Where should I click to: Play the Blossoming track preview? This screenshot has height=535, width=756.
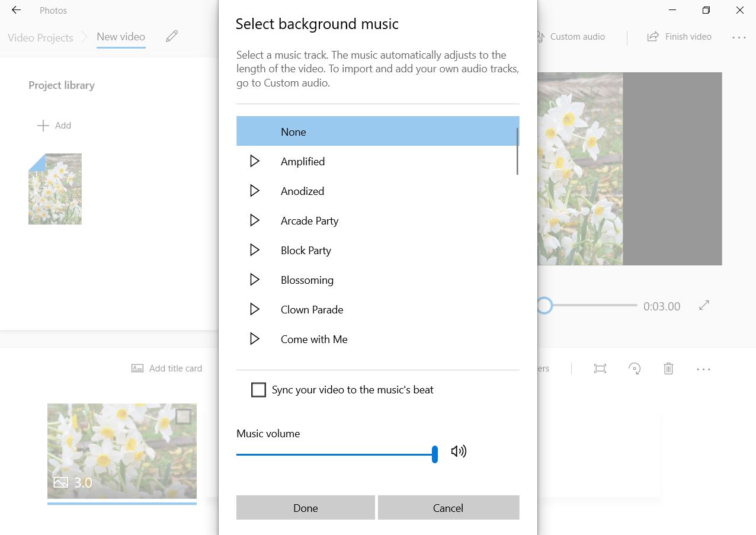point(255,280)
